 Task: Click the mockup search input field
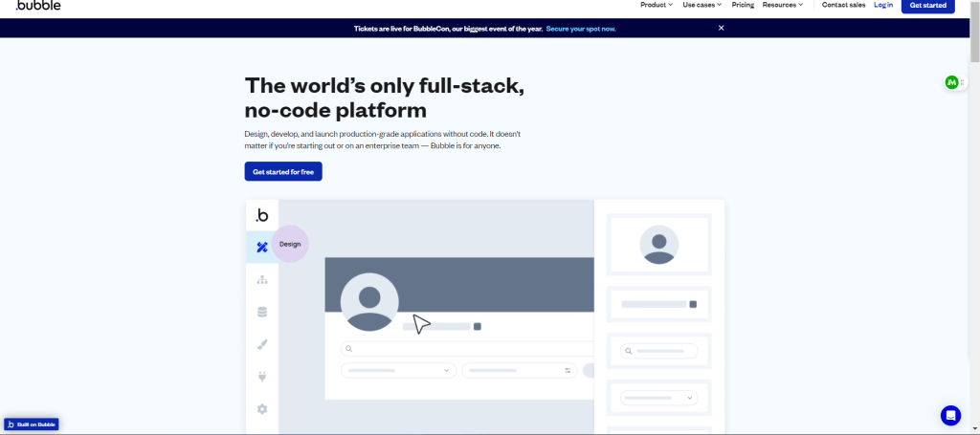pos(467,349)
